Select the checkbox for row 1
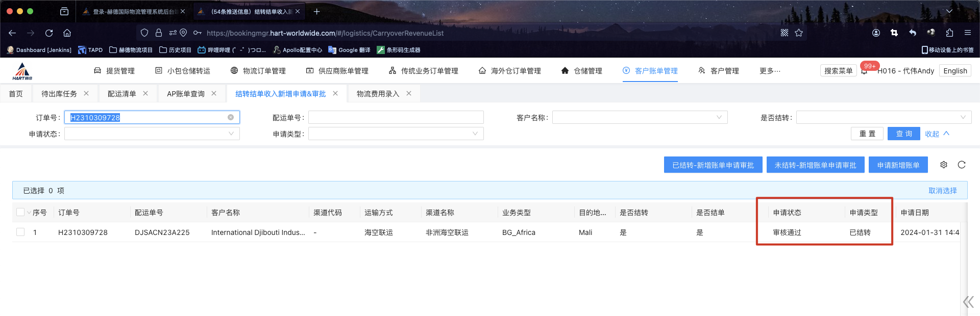980x316 pixels. point(20,232)
